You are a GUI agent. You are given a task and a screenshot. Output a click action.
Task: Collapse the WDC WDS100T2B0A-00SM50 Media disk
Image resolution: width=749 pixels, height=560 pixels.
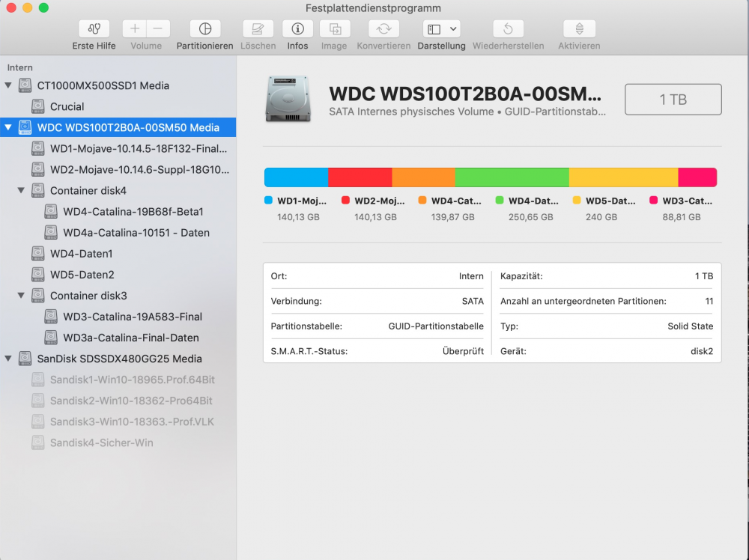pyautogui.click(x=8, y=127)
